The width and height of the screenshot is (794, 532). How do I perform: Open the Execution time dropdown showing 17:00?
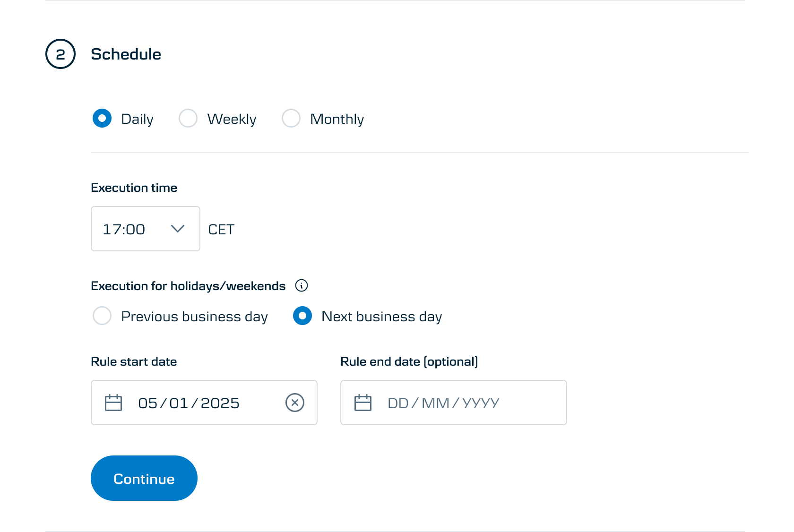click(145, 229)
